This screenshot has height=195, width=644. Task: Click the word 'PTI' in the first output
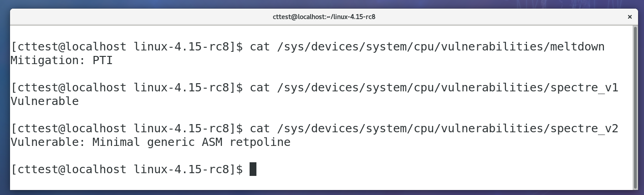coord(102,60)
